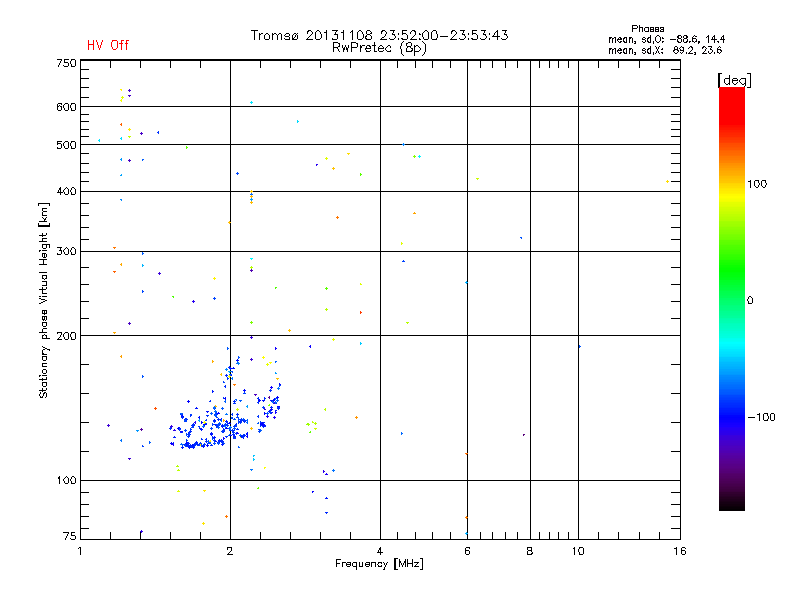The width and height of the screenshot is (800, 600).
Task: Click the x-axis '8' tick label
Action: (530, 551)
